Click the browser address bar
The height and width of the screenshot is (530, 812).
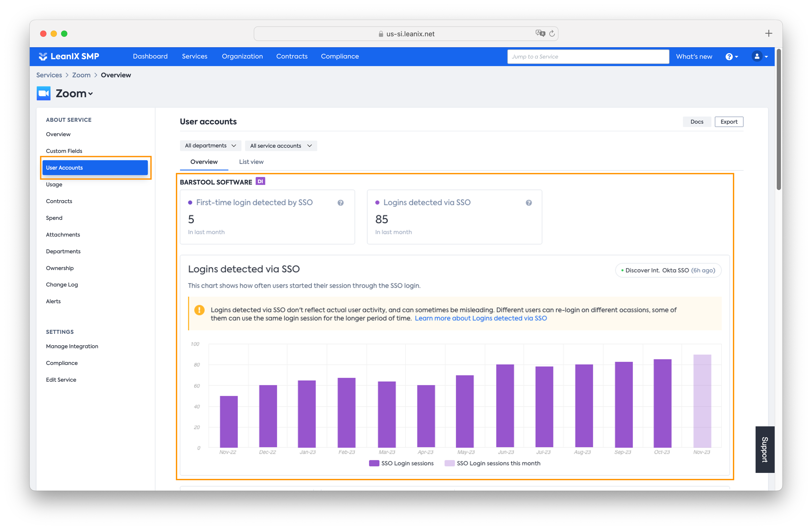tap(406, 34)
